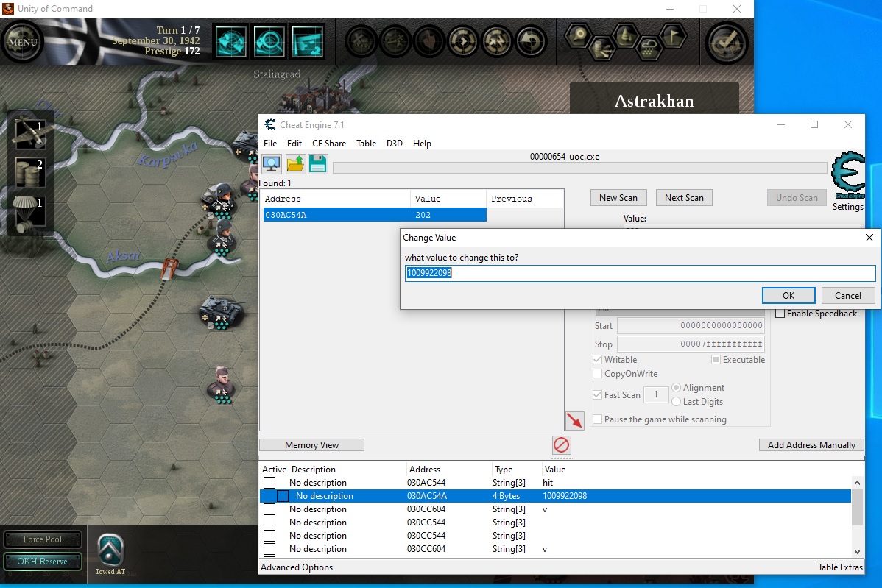
Task: Click the Select Process computer icon
Action: click(272, 164)
